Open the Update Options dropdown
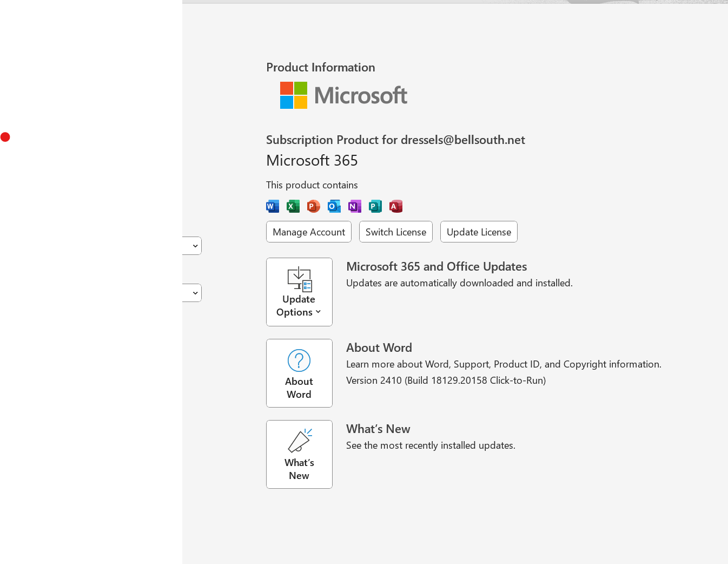Screen dimensions: 728x564 point(299,292)
